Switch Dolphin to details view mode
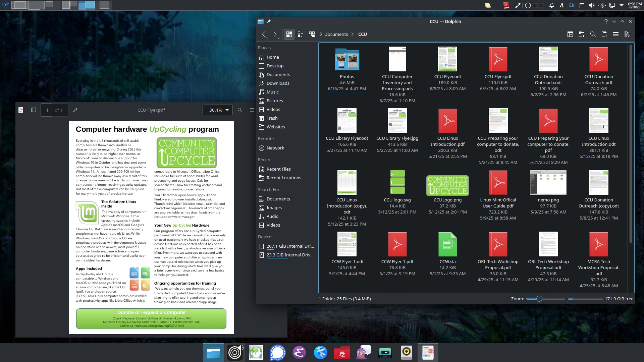644x362 pixels. [x=300, y=34]
